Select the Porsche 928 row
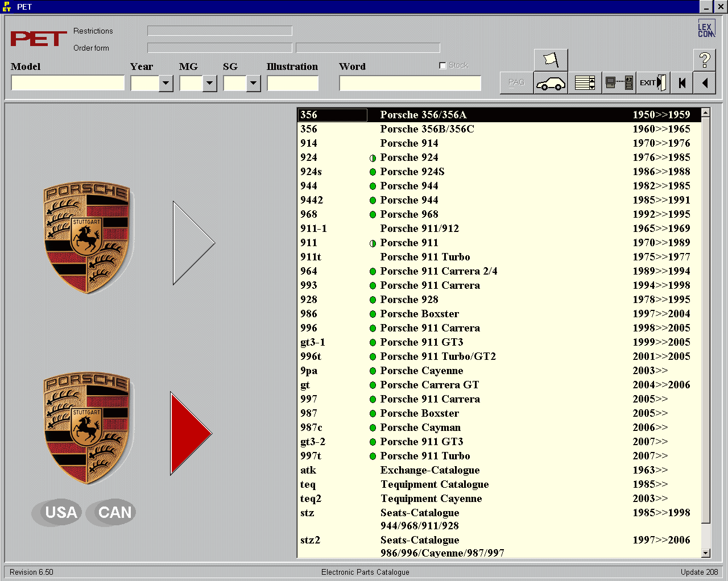This screenshot has height=581, width=728. pyautogui.click(x=499, y=300)
